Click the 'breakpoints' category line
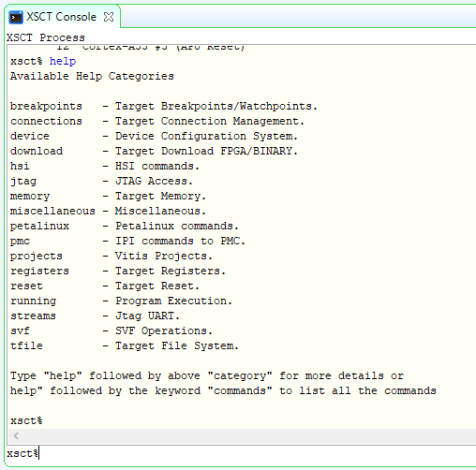 [164, 106]
